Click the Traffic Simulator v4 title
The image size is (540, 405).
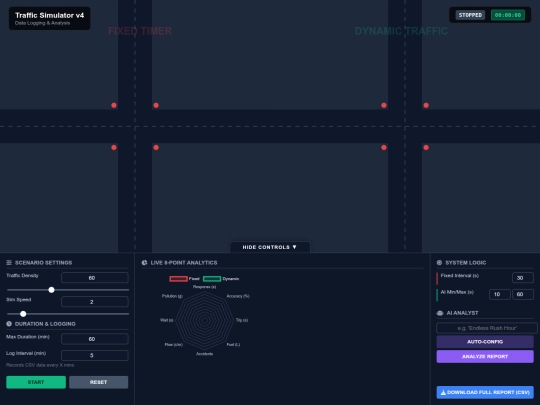click(x=50, y=15)
